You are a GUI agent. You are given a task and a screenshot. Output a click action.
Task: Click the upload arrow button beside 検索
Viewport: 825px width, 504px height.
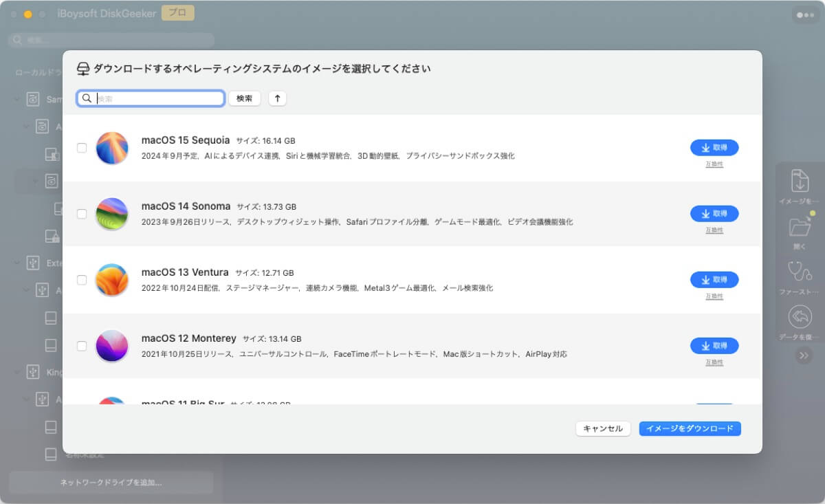pos(277,98)
